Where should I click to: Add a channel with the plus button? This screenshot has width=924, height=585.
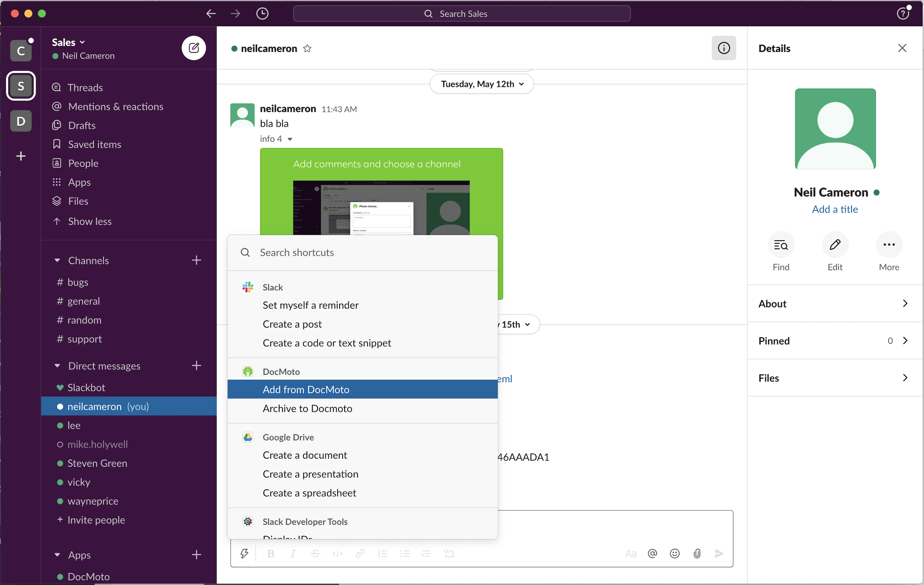[x=196, y=260]
